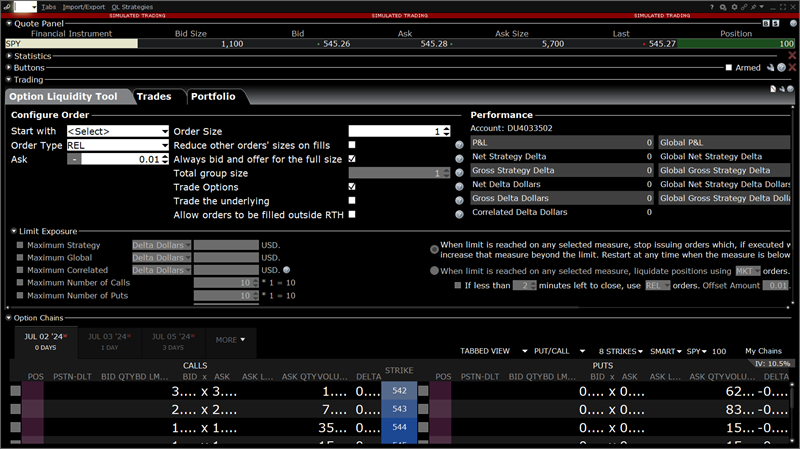This screenshot has height=449, width=800.
Task: Open the MORE expirations dropdown
Action: pyautogui.click(x=230, y=340)
